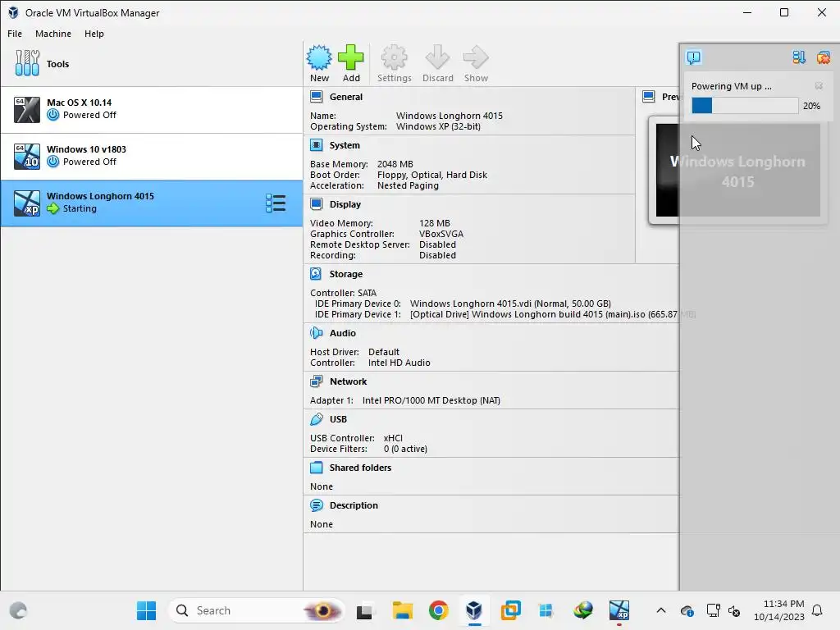840x630 pixels.
Task: Click the General section header
Action: pyautogui.click(x=346, y=97)
